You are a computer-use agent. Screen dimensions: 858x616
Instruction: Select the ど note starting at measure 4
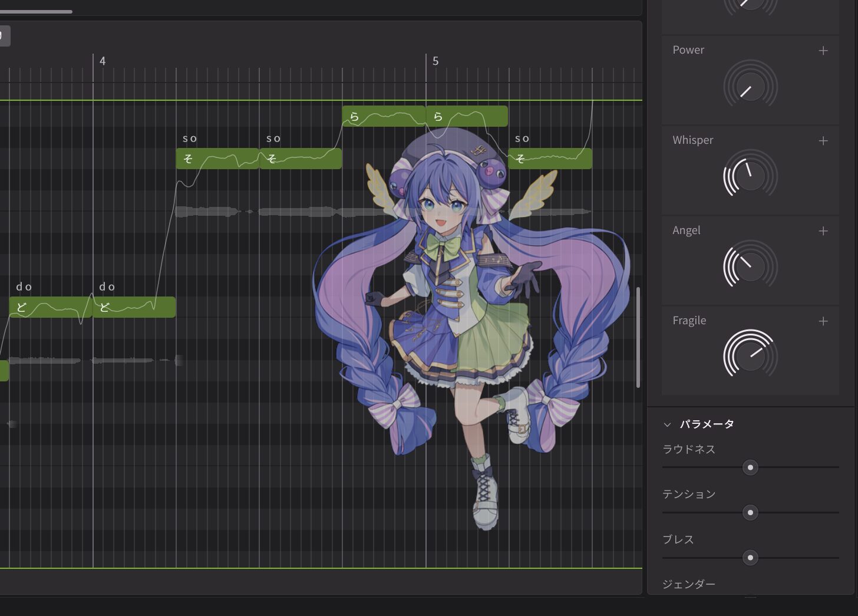(x=134, y=307)
